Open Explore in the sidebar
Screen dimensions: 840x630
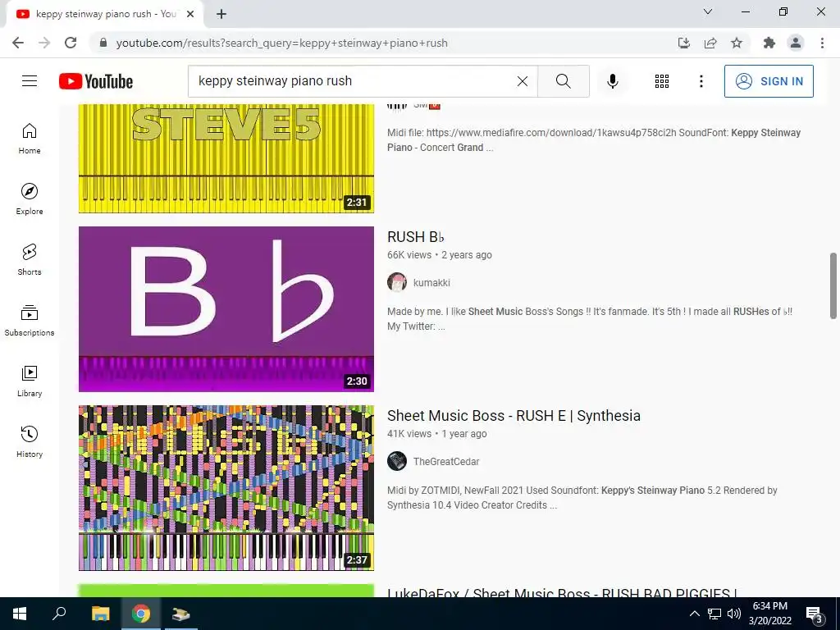pyautogui.click(x=30, y=199)
